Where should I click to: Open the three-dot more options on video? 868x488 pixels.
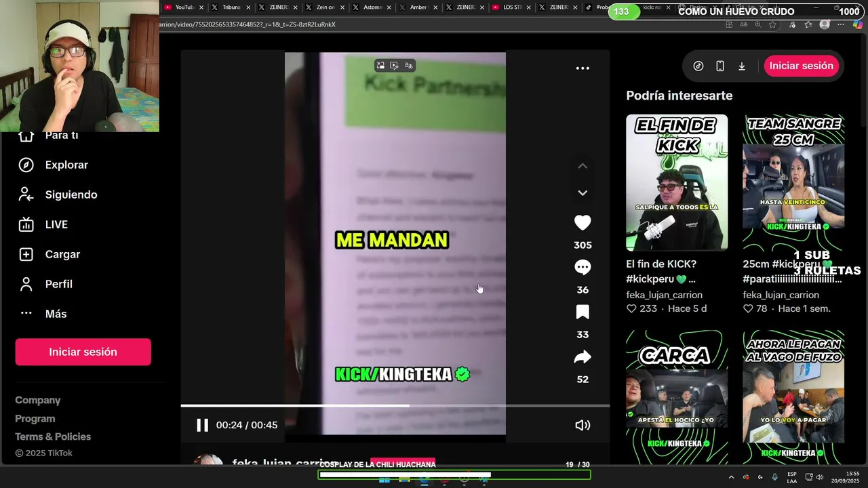[583, 68]
